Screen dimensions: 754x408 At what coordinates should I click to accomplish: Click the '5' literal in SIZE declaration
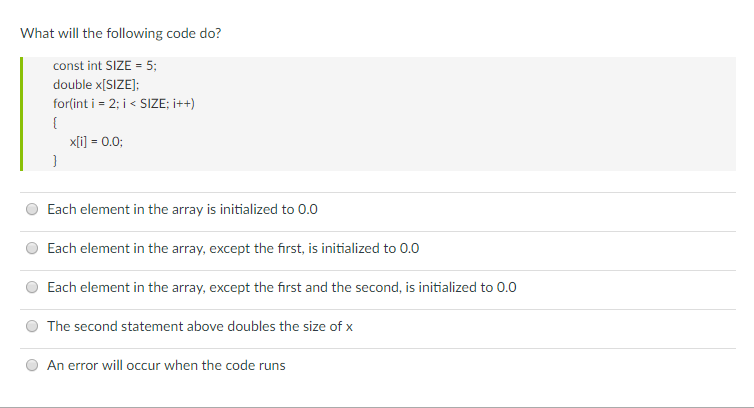150,65
